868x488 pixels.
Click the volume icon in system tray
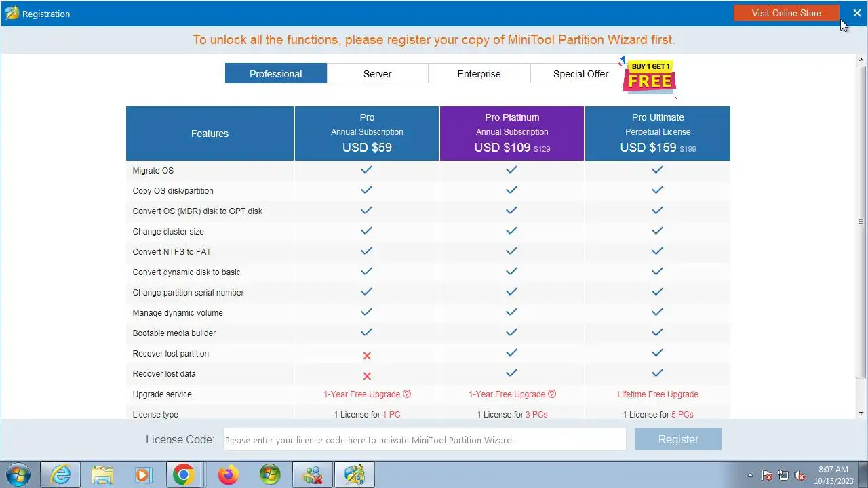tap(800, 475)
